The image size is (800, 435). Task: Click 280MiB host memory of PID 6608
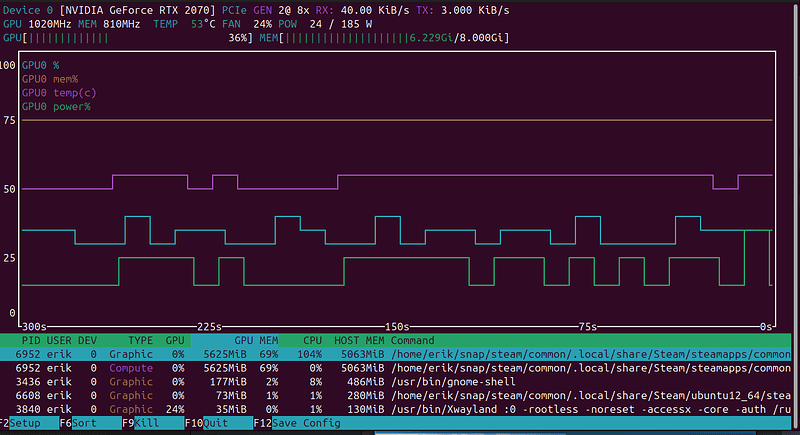pyautogui.click(x=365, y=395)
